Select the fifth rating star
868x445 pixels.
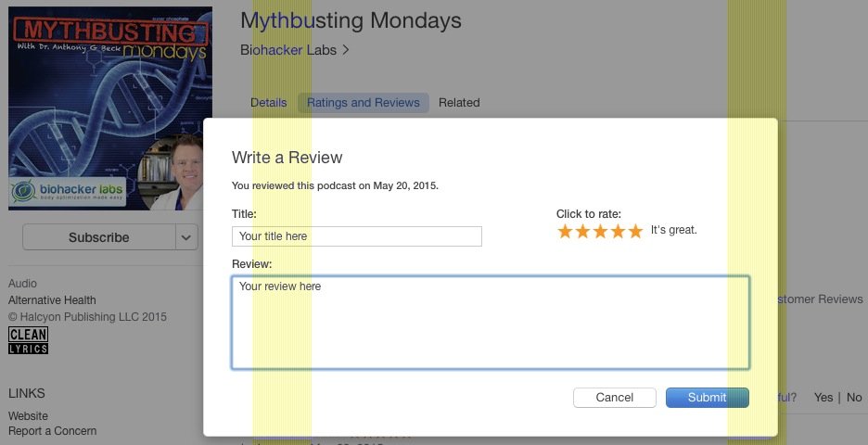(635, 231)
